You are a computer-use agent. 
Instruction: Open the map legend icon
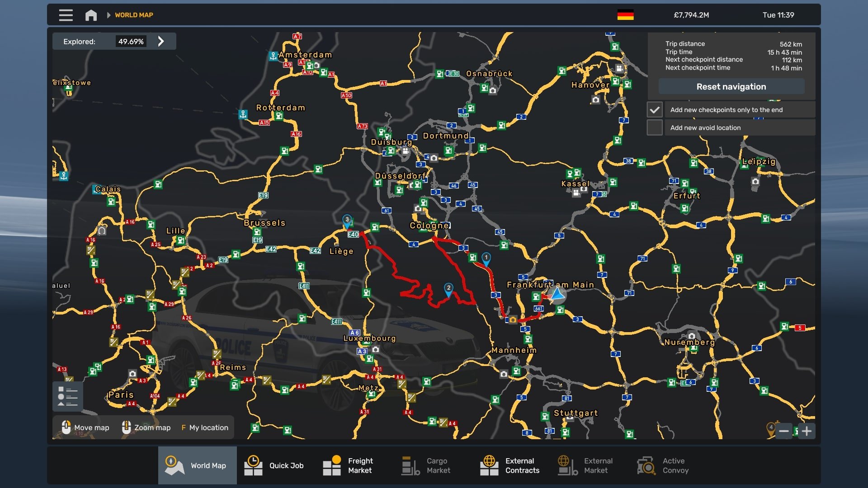click(68, 396)
